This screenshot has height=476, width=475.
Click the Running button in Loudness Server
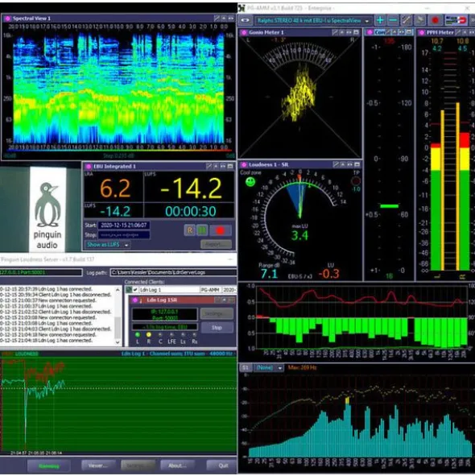click(49, 466)
